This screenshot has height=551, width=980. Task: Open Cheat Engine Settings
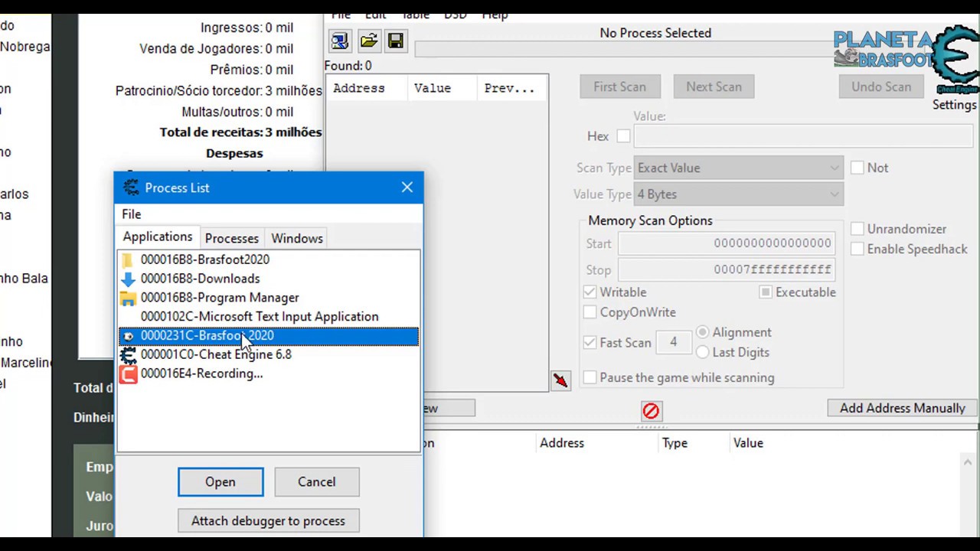(x=955, y=105)
